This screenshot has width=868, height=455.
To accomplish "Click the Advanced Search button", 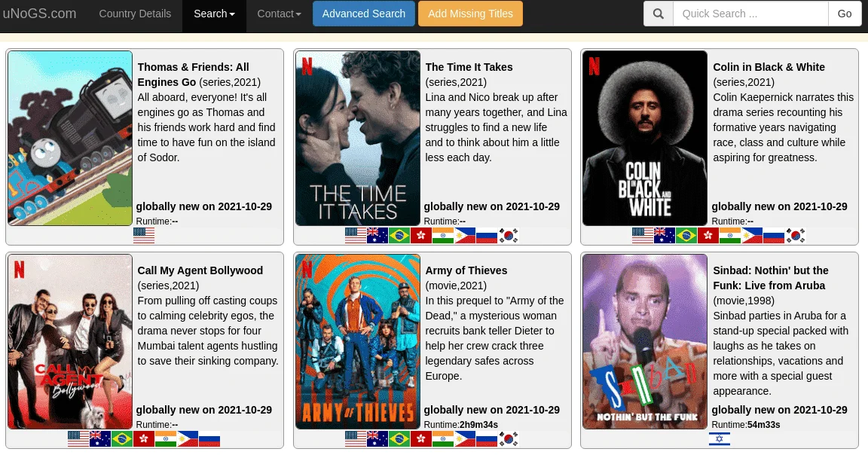I will coord(364,14).
